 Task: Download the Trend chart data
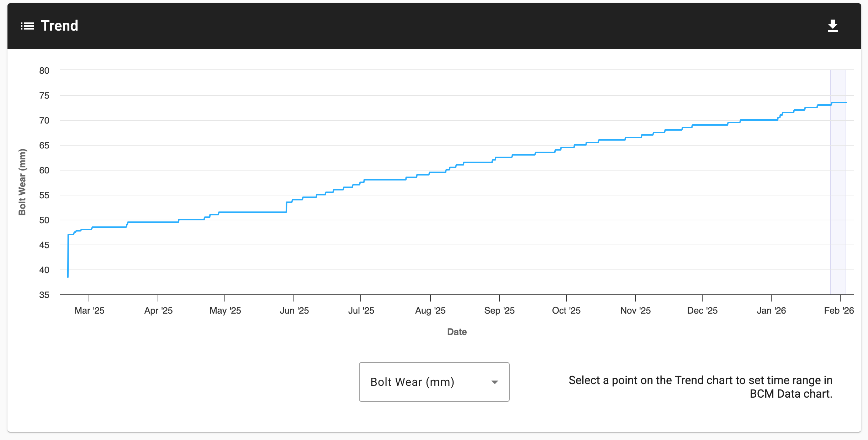click(832, 26)
